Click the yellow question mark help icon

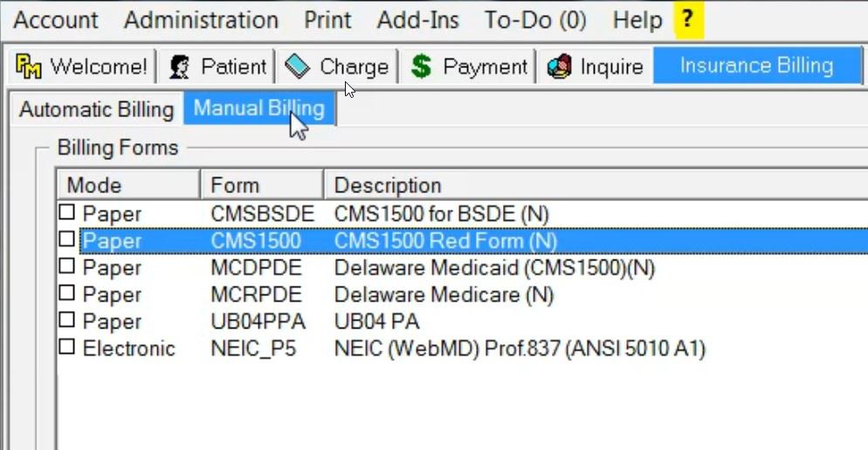click(x=689, y=19)
